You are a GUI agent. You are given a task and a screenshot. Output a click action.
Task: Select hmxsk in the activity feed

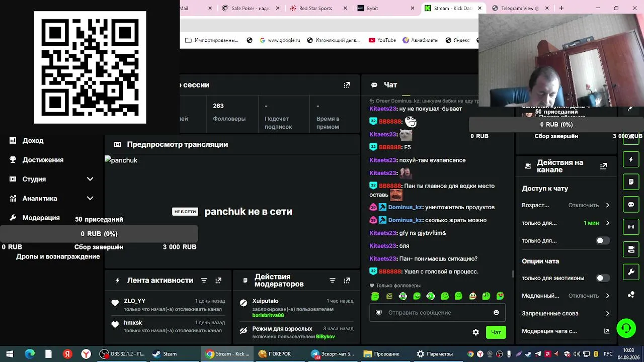tap(133, 323)
